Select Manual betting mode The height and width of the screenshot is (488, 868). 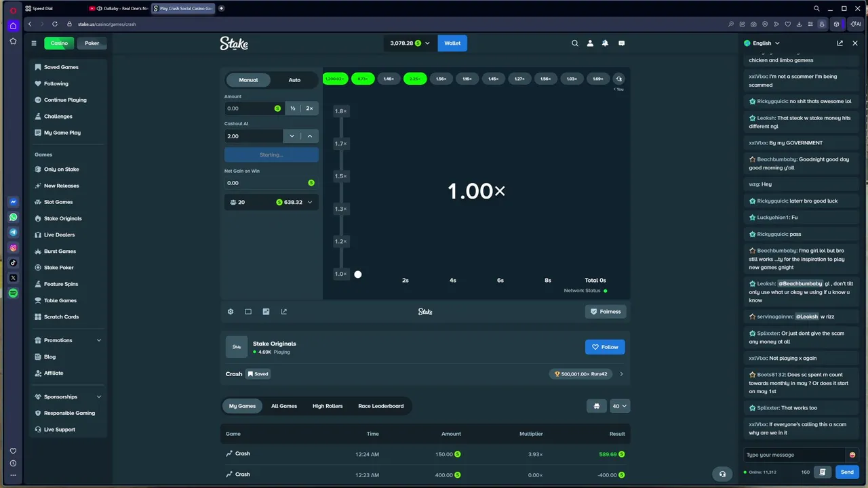(248, 80)
